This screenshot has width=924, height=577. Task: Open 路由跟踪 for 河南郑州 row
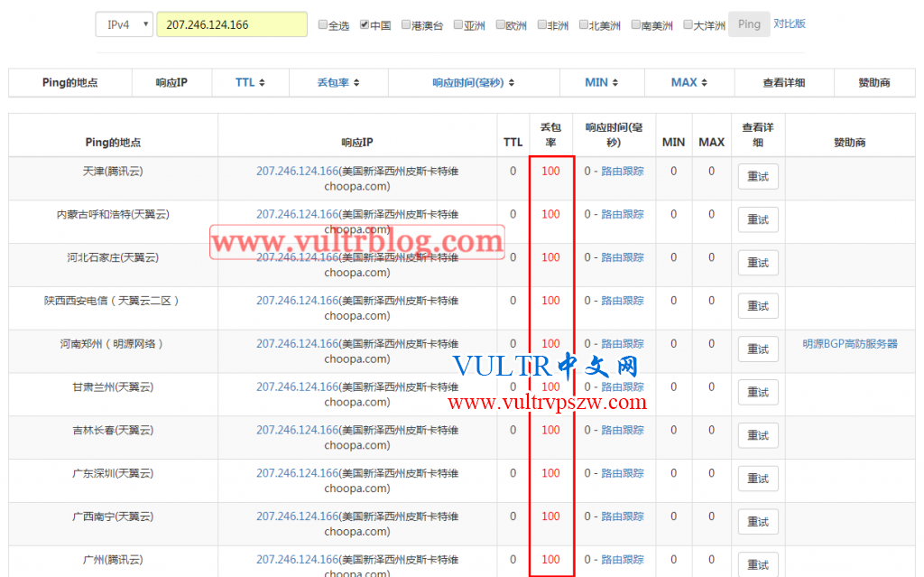(623, 343)
